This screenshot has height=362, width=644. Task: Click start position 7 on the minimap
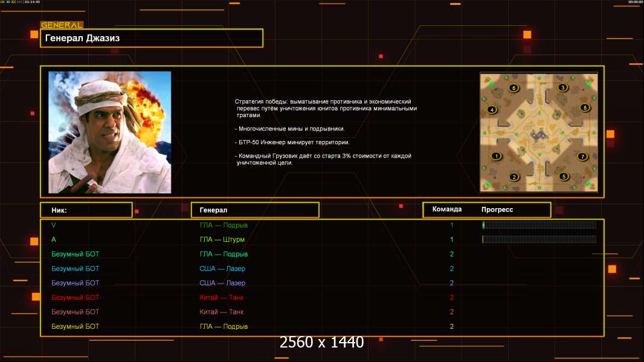[x=582, y=157]
